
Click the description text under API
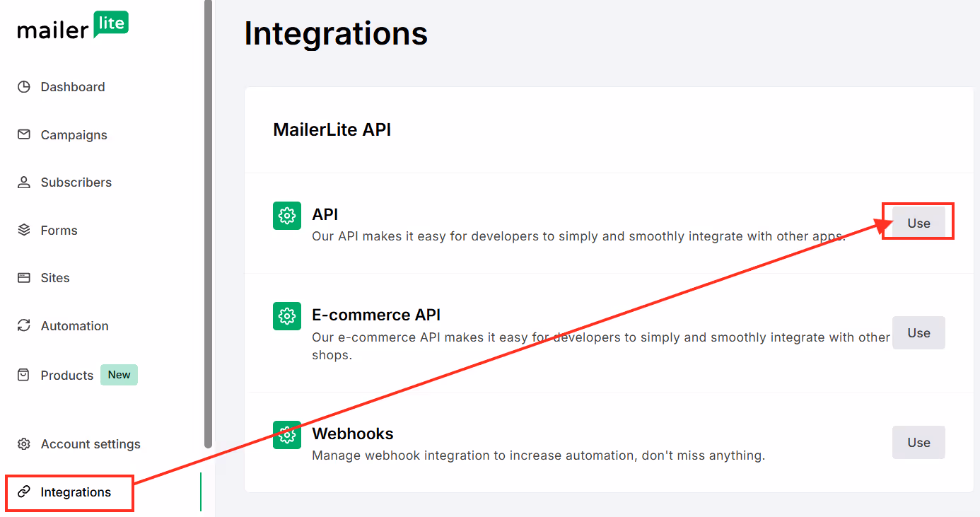click(578, 236)
